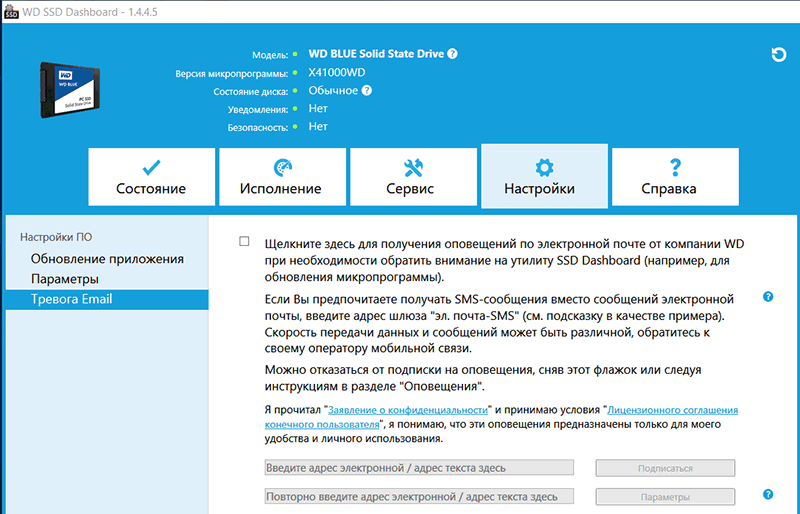Click the refresh icon in header

(779, 55)
